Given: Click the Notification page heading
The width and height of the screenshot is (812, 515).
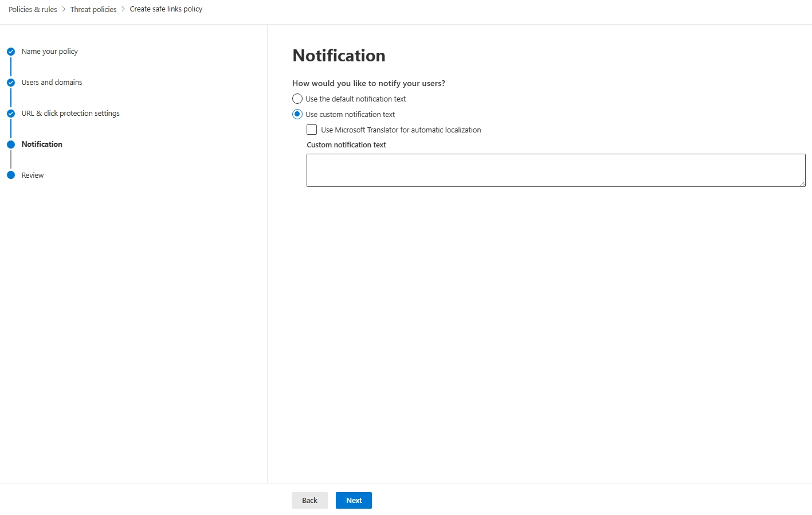Looking at the screenshot, I should pyautogui.click(x=339, y=56).
